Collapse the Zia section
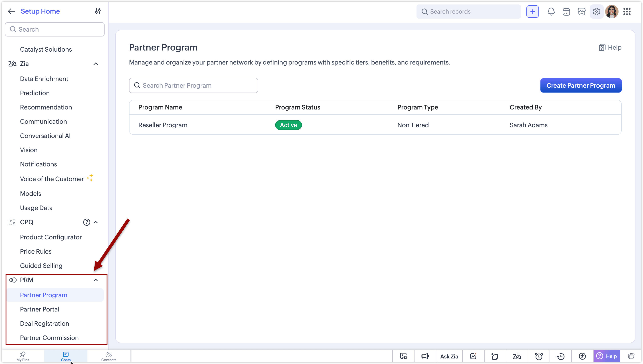 [95, 64]
